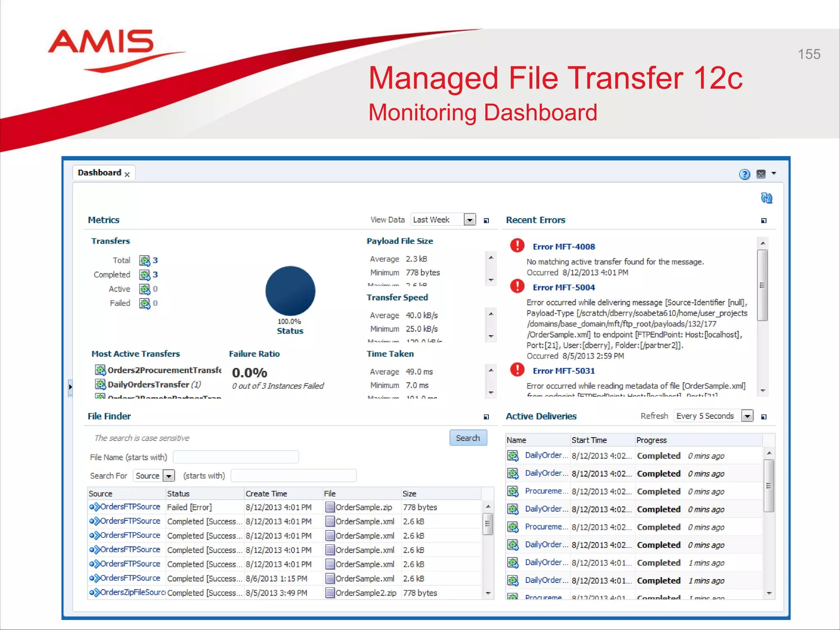Screen dimensions: 840x630
Task: Open the Orders2ProcurementTransfer transfer
Action: click(164, 370)
